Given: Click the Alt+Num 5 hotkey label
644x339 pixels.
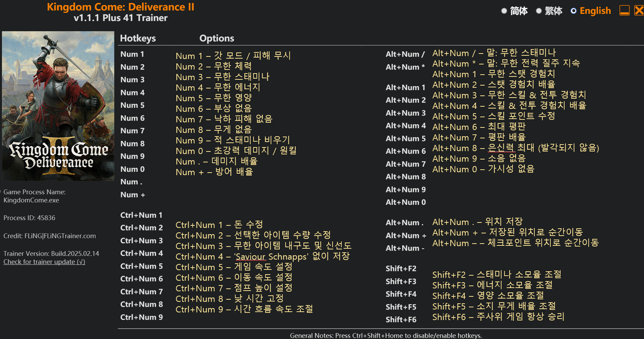Looking at the screenshot, I should (405, 138).
